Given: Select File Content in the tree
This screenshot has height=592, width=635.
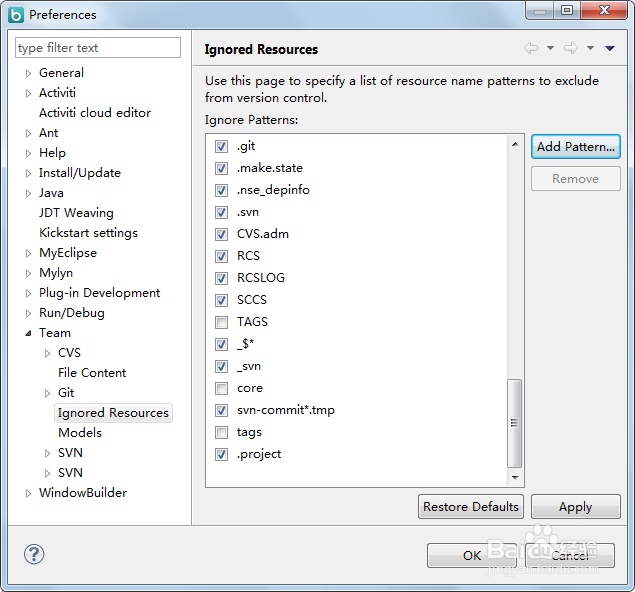Looking at the screenshot, I should click(92, 373).
